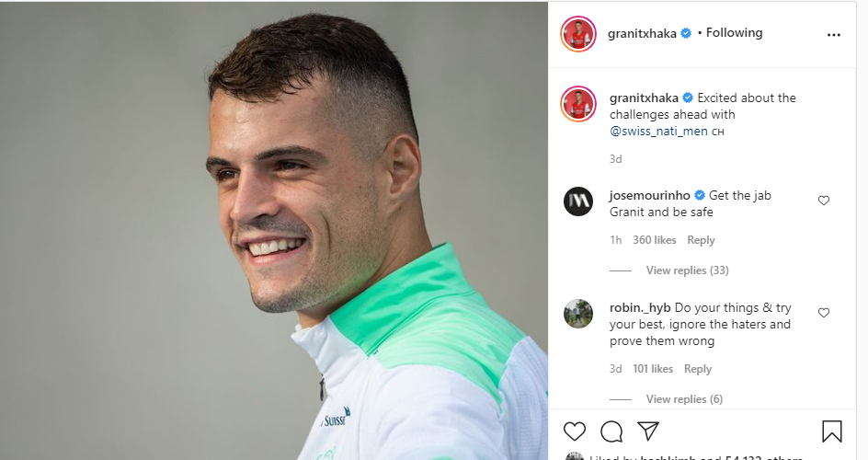Like robin._hyb's comment with heart
This screenshot has height=460, width=868.
(x=824, y=313)
